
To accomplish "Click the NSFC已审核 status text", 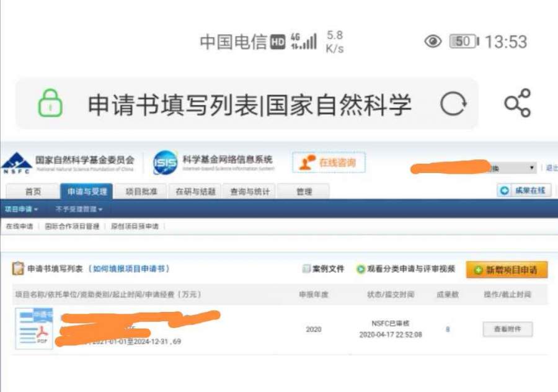I will (391, 323).
